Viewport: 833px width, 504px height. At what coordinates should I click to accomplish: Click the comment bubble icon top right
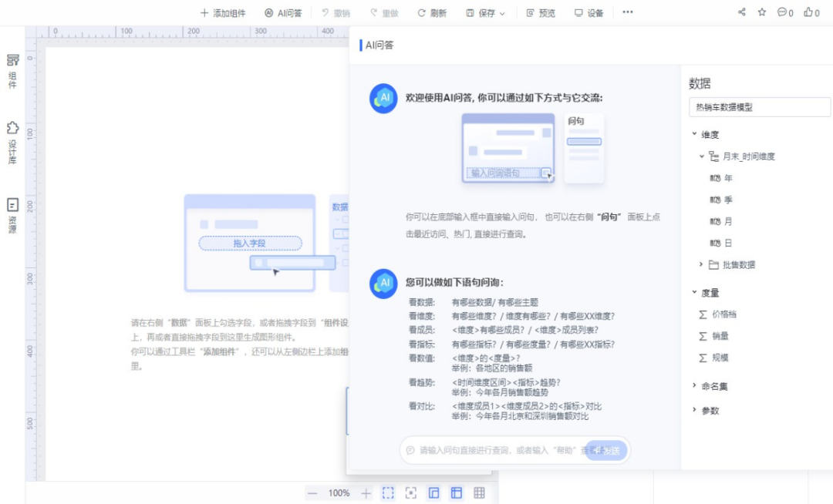782,12
